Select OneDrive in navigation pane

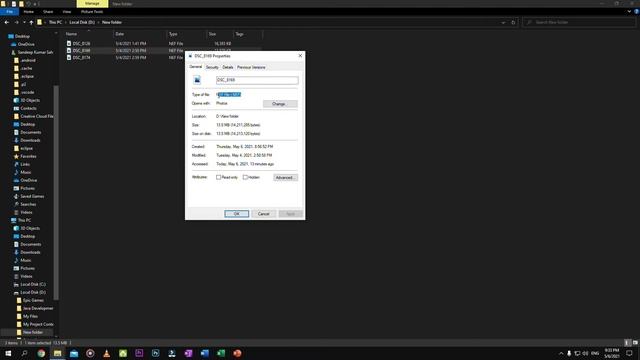[x=26, y=44]
